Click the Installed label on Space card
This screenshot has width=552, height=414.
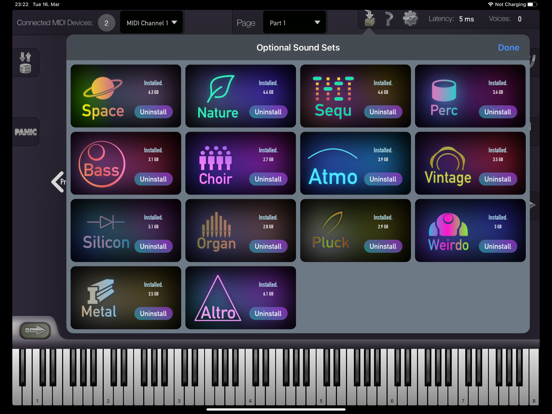click(153, 83)
